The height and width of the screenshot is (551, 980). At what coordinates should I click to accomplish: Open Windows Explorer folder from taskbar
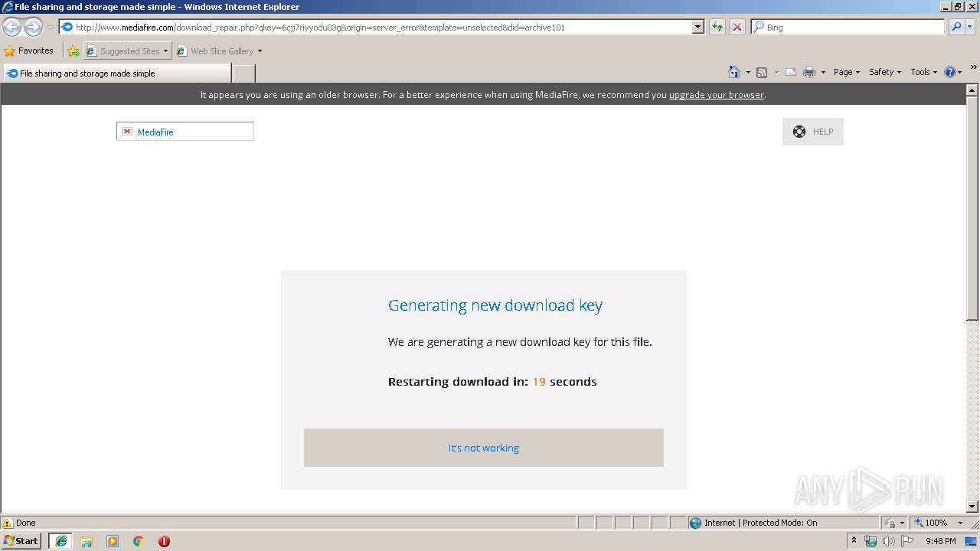pos(87,541)
